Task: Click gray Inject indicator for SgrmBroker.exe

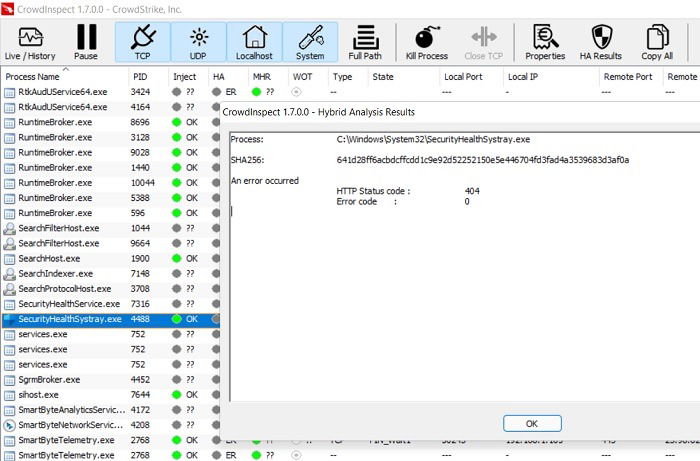Action: pyautogui.click(x=177, y=380)
